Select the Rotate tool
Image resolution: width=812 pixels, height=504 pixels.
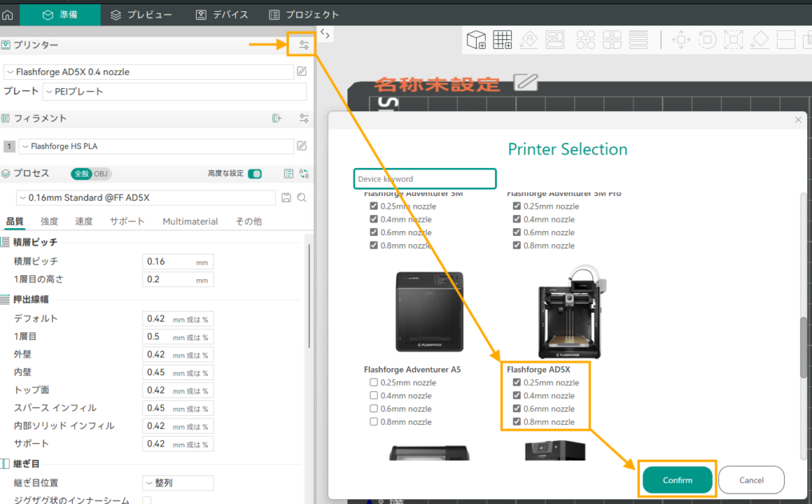(707, 39)
